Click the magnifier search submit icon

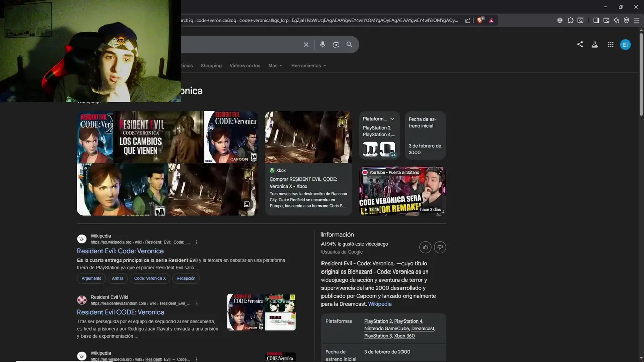(x=349, y=45)
